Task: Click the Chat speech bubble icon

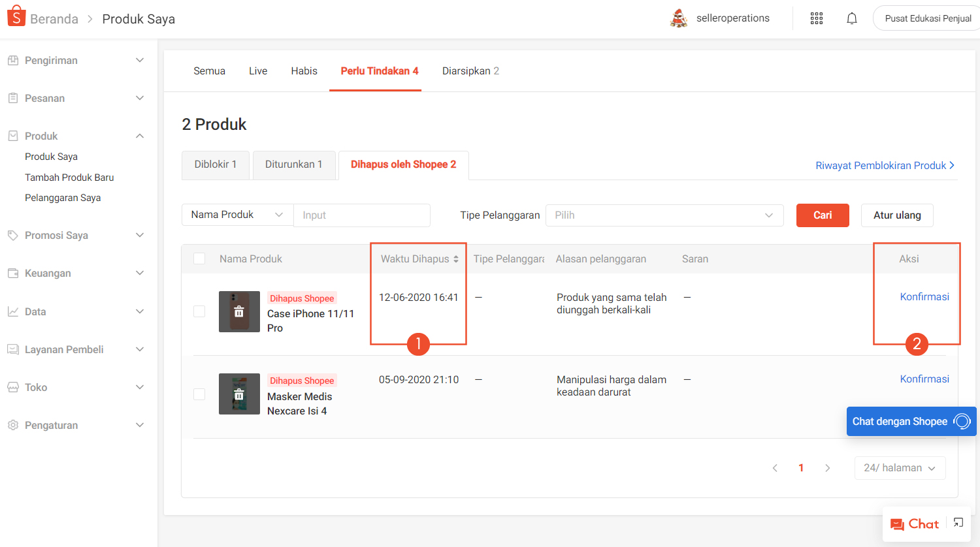Action: coord(897,524)
